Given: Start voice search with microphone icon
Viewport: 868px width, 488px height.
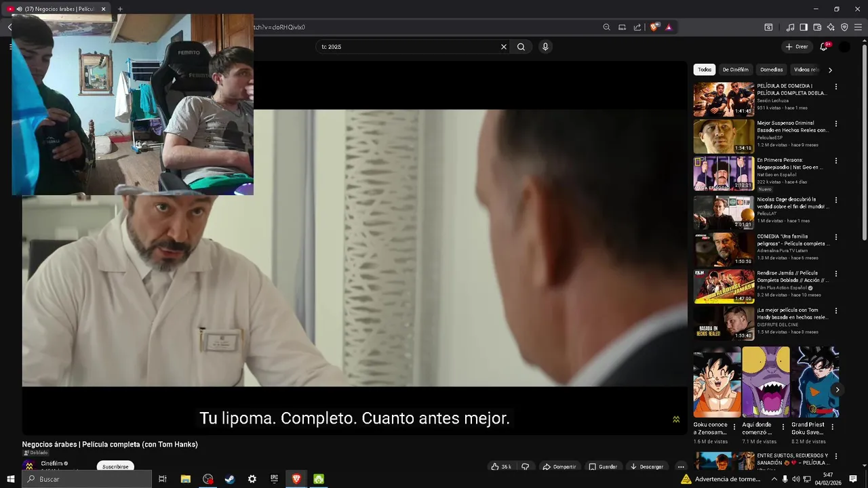Looking at the screenshot, I should [545, 47].
